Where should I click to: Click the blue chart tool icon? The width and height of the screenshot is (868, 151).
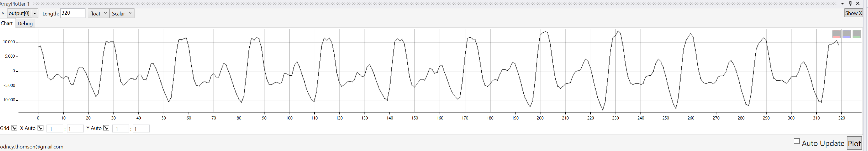click(846, 34)
